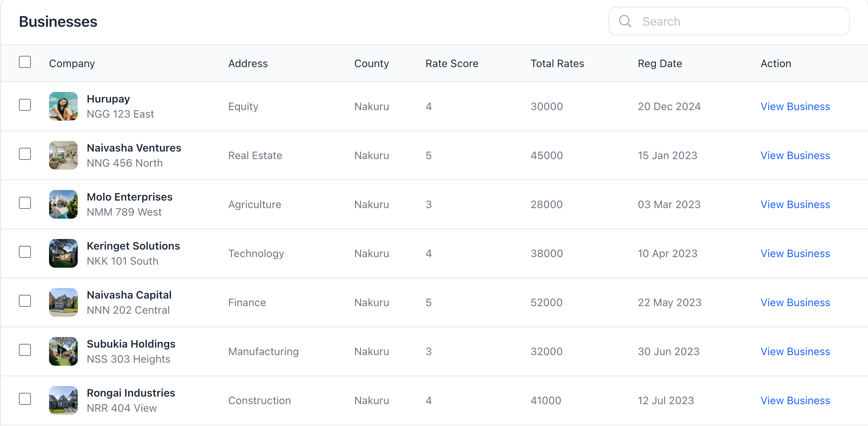Tick the Naivasha Capital row checkbox
This screenshot has height=426, width=868.
point(25,301)
